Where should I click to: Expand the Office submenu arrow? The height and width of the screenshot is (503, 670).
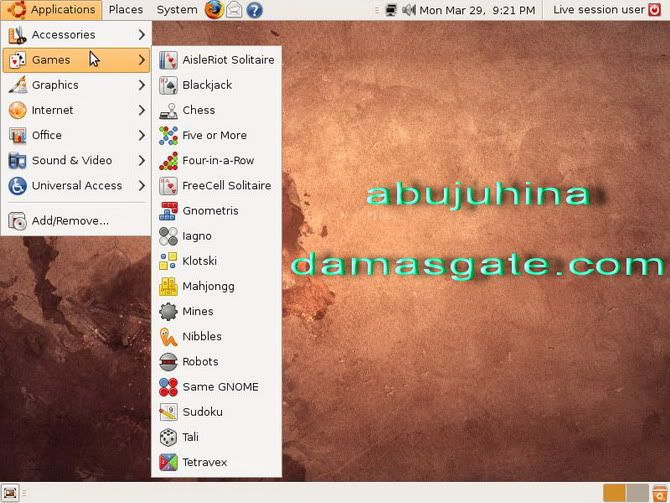point(142,135)
